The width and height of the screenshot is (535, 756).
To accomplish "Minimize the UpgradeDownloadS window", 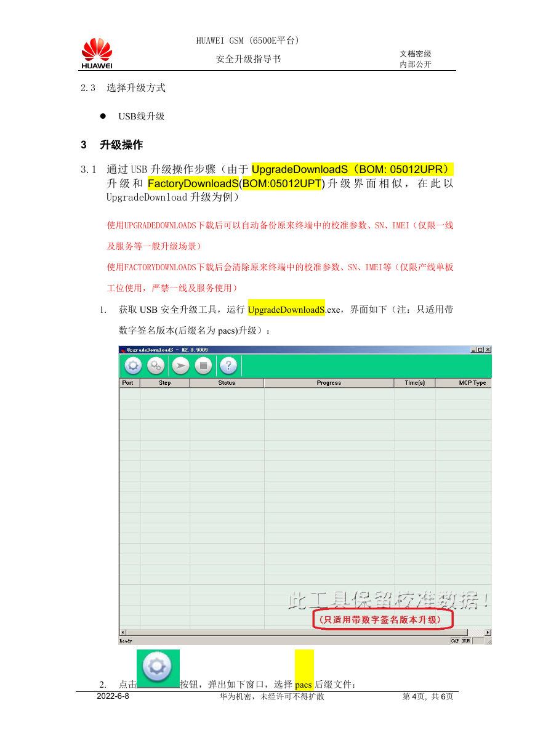I will click(x=474, y=350).
